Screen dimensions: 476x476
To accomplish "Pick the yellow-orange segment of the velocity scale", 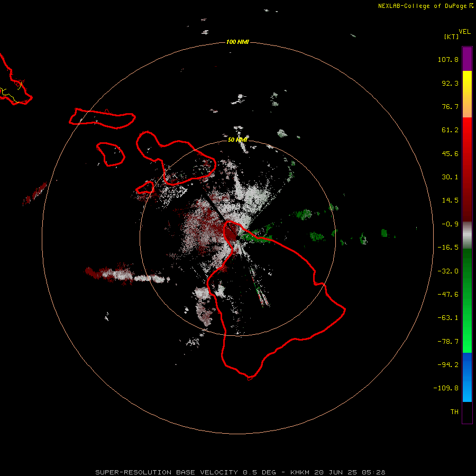I will [x=467, y=94].
